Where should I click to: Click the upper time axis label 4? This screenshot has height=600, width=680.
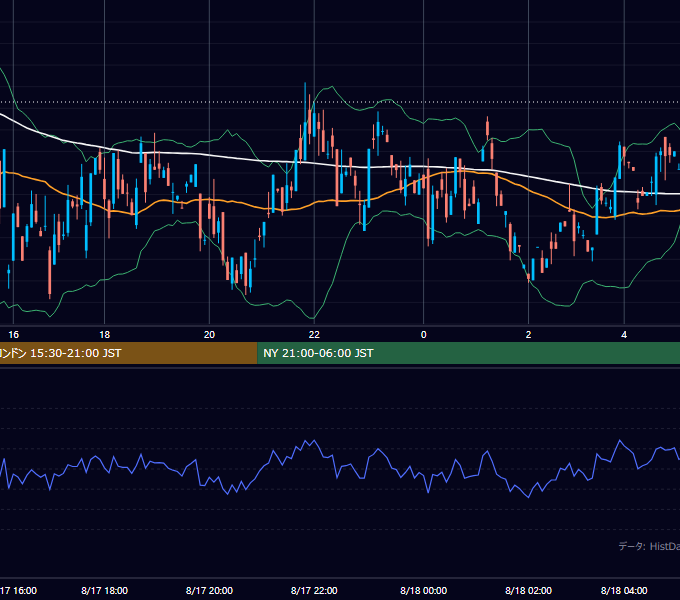tap(624, 335)
